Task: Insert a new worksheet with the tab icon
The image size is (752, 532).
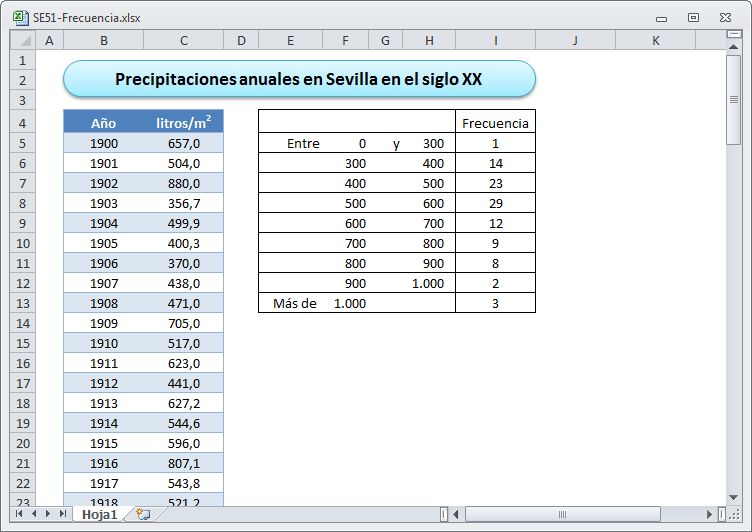Action: 143,514
